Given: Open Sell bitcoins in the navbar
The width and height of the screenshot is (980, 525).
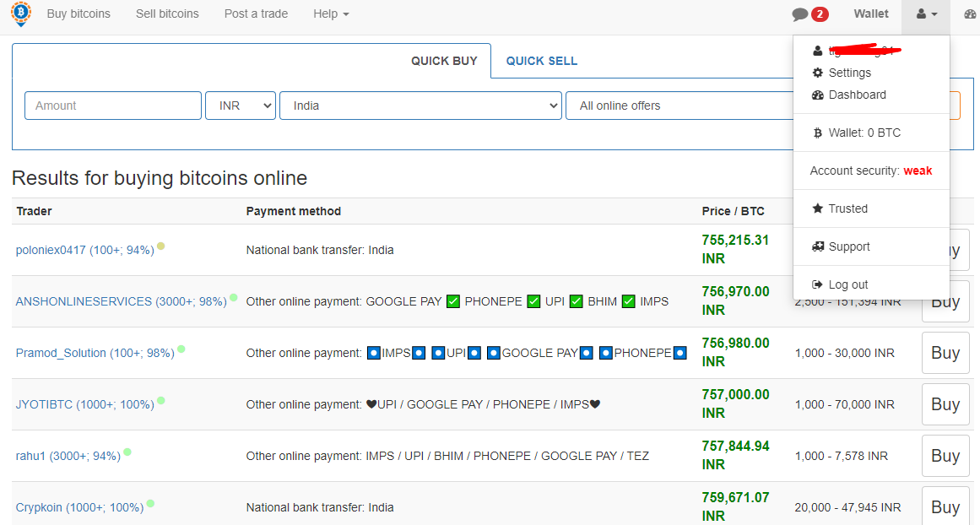Looking at the screenshot, I should click(167, 14).
